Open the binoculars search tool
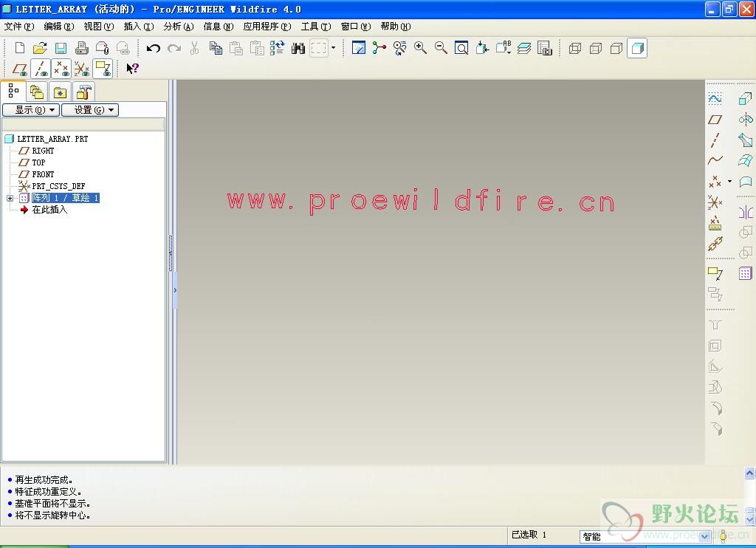The height and width of the screenshot is (548, 756). pos(298,48)
